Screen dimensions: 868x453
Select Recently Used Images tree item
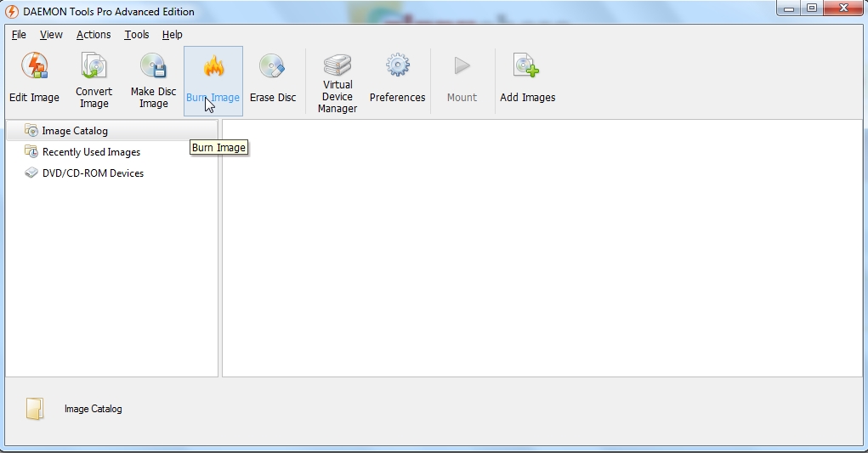point(112,151)
